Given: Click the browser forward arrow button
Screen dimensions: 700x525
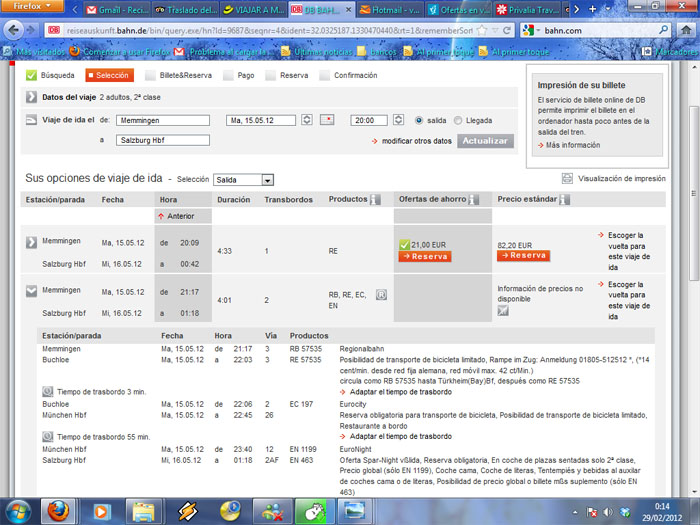Looking at the screenshot, I should tap(31, 30).
